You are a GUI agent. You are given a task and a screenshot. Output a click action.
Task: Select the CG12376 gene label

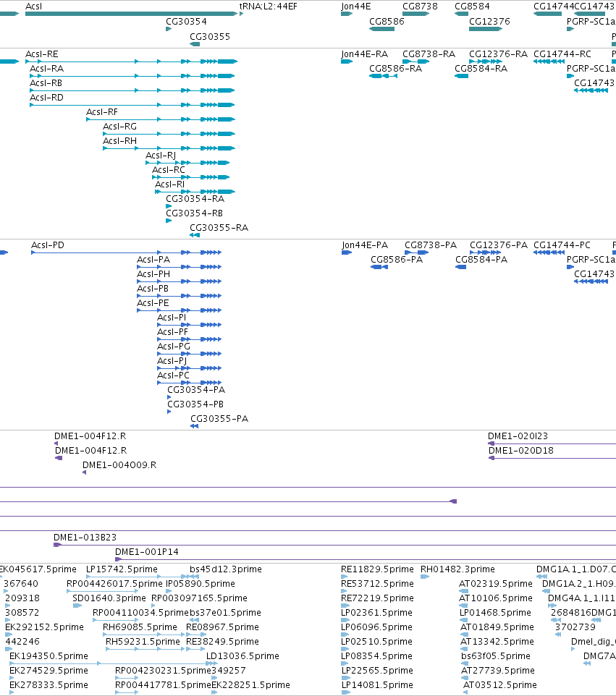coord(489,21)
